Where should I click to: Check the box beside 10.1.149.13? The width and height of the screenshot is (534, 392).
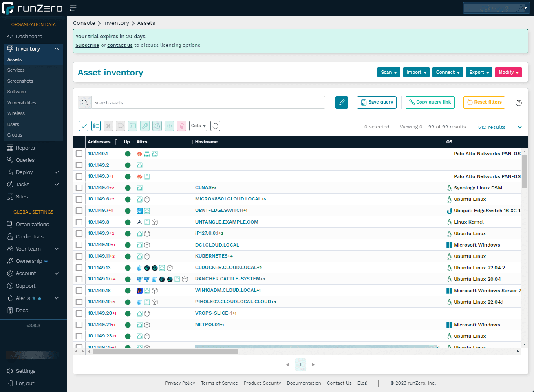[79, 268]
